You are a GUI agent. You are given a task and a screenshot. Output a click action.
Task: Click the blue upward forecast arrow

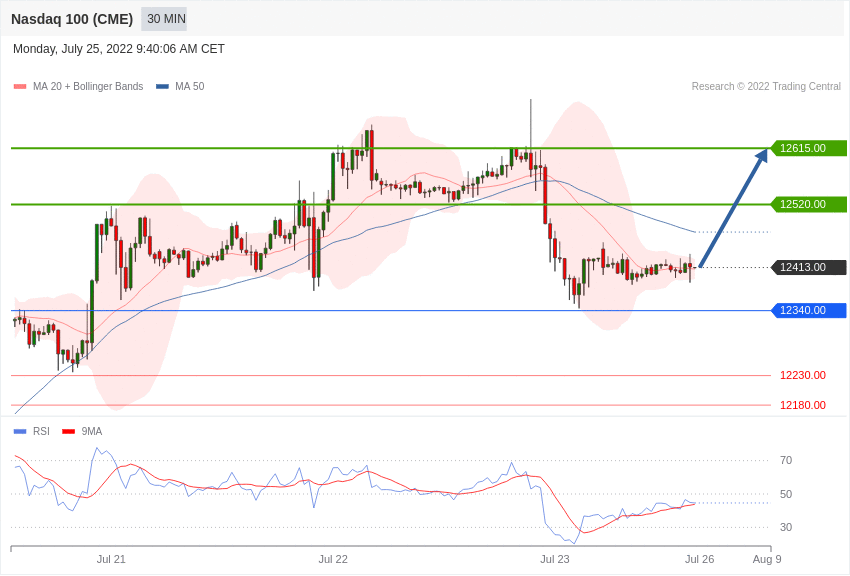click(734, 208)
